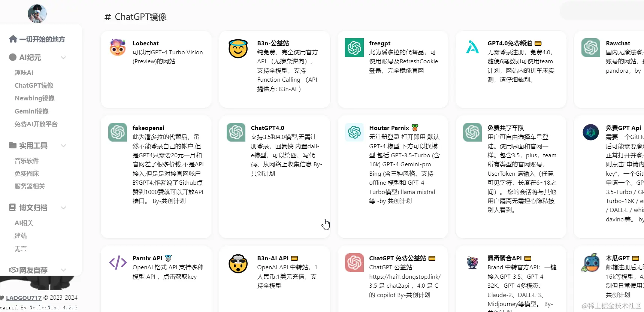Open the Lobechat card title

click(146, 43)
